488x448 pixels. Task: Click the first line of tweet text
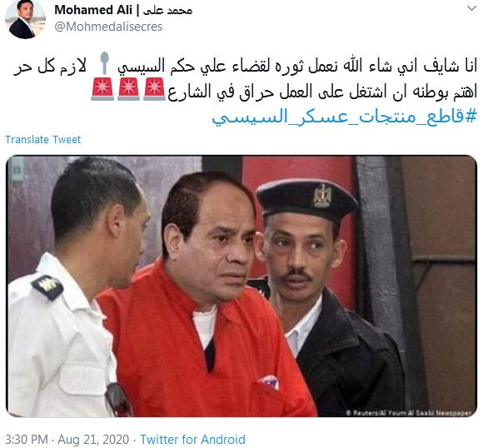tap(245, 67)
